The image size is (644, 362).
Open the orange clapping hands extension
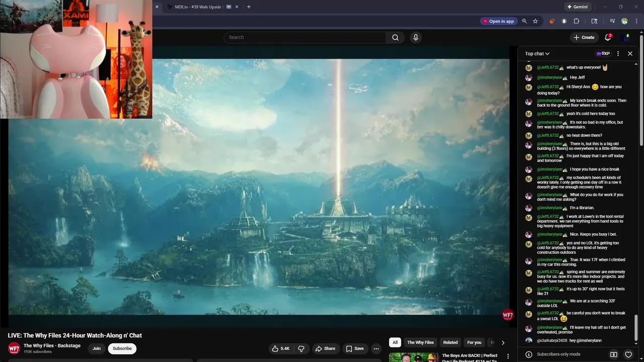(552, 21)
